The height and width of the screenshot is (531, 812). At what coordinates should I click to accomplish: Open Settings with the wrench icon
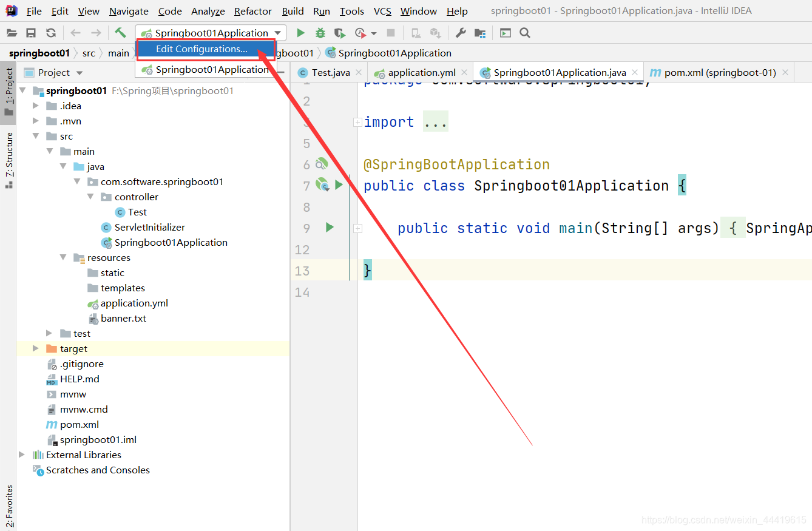click(x=461, y=33)
